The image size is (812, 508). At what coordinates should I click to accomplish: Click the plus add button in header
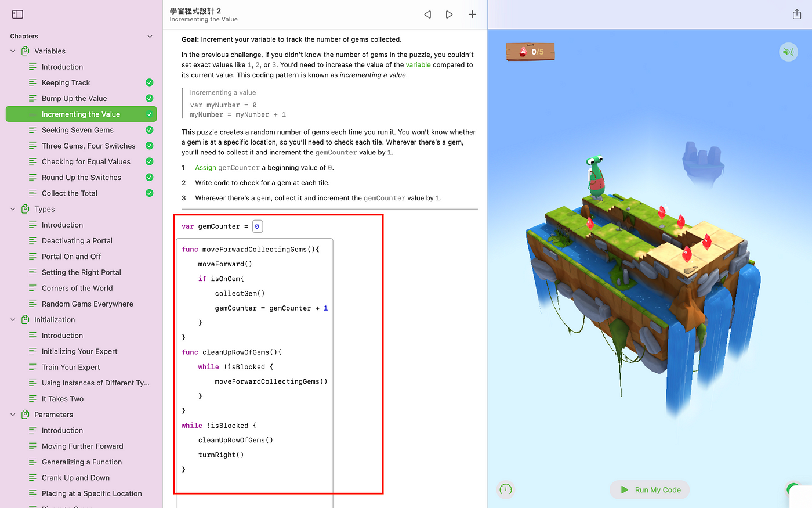[472, 15]
